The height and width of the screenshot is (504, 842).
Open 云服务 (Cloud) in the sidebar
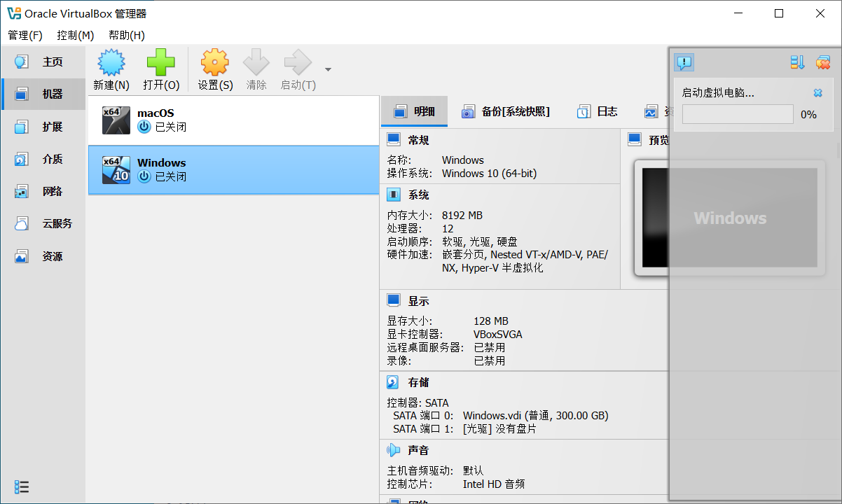pos(43,224)
